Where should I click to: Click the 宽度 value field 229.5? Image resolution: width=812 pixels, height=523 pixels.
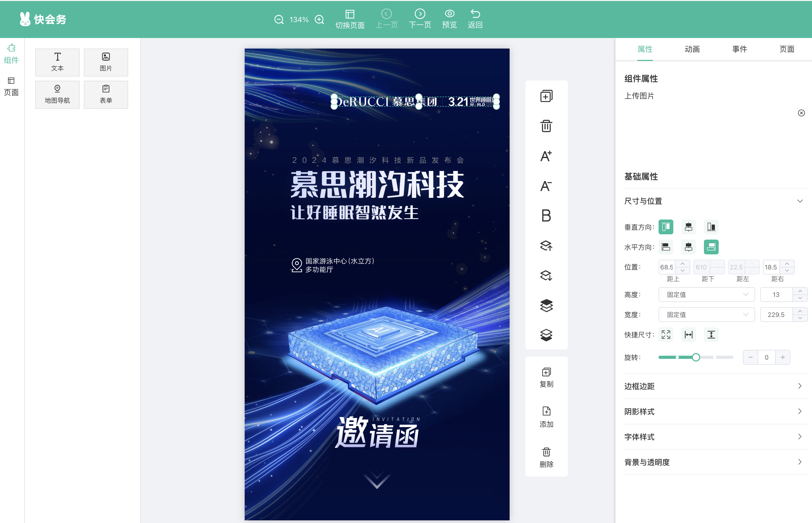pyautogui.click(x=776, y=315)
